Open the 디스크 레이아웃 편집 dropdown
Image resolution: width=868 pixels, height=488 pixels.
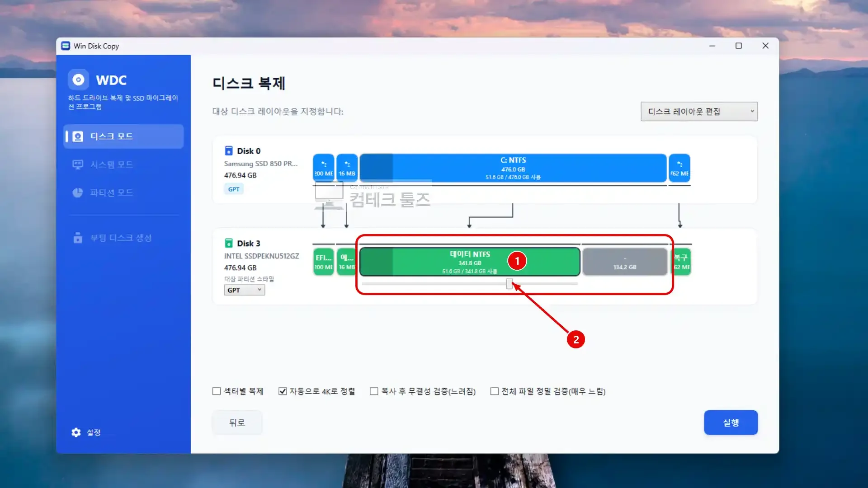click(699, 112)
